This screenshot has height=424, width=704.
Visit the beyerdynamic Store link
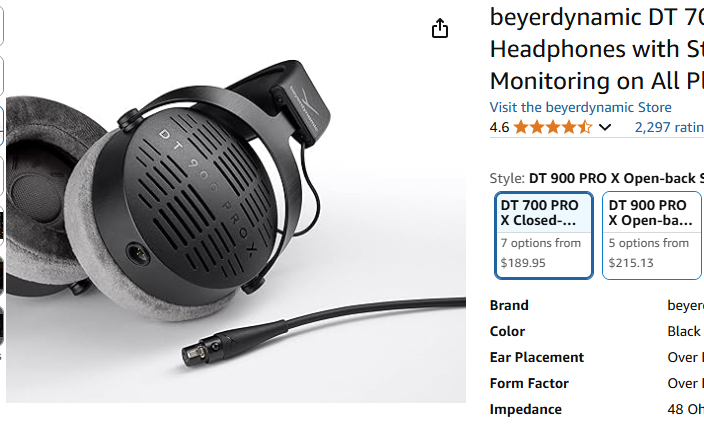click(x=580, y=107)
